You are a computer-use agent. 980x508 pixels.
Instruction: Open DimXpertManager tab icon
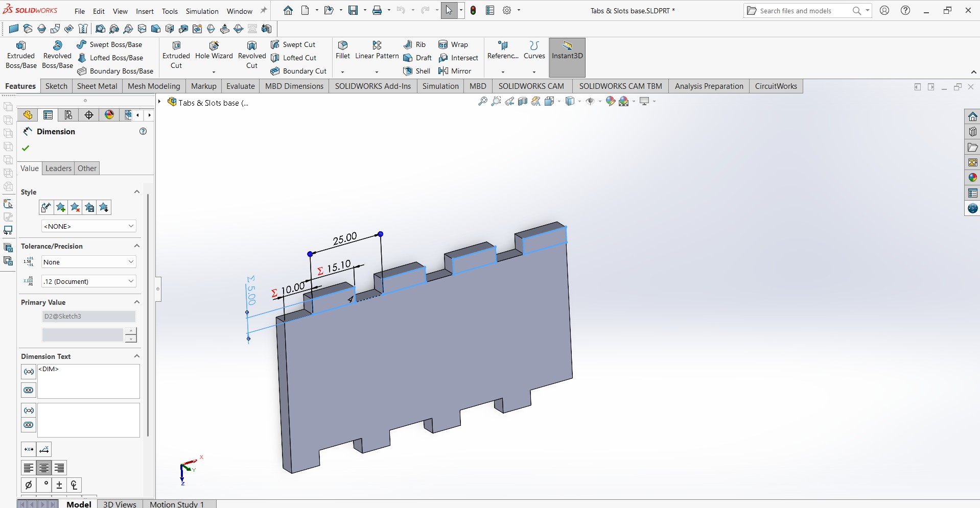pyautogui.click(x=89, y=115)
